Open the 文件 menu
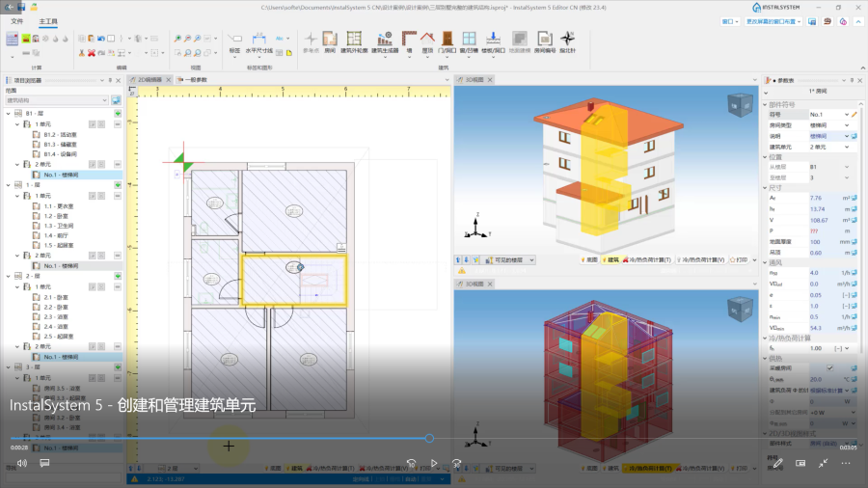This screenshot has height=488, width=868. coord(17,21)
